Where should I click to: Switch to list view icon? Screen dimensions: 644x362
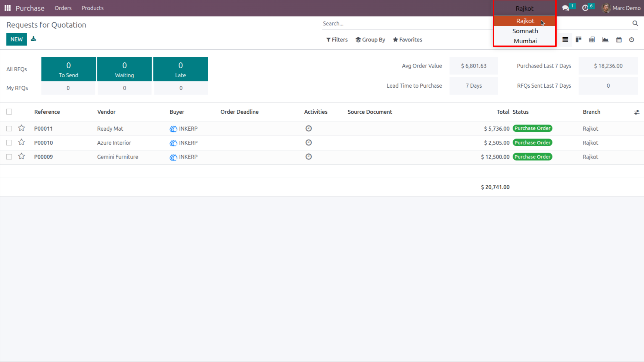point(565,40)
